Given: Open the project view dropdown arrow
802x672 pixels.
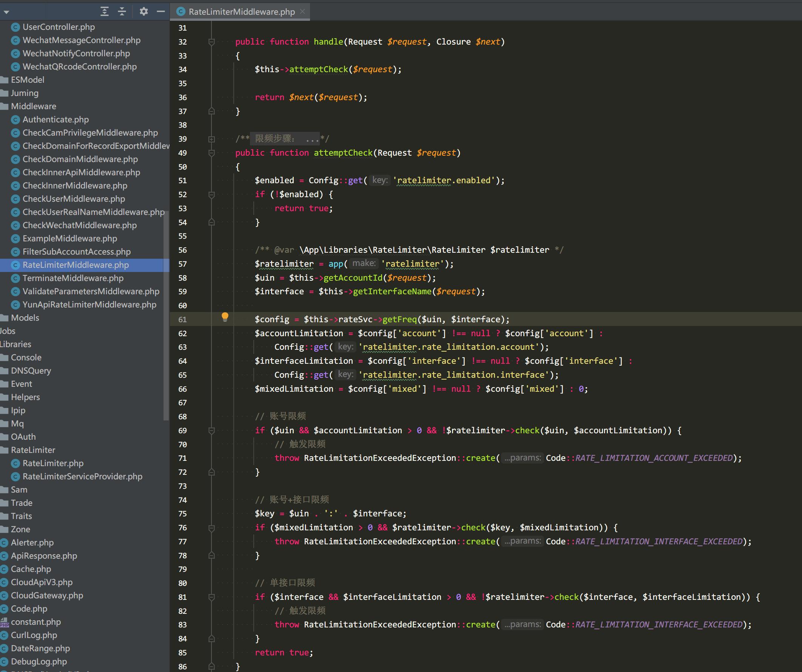Looking at the screenshot, I should [x=6, y=12].
